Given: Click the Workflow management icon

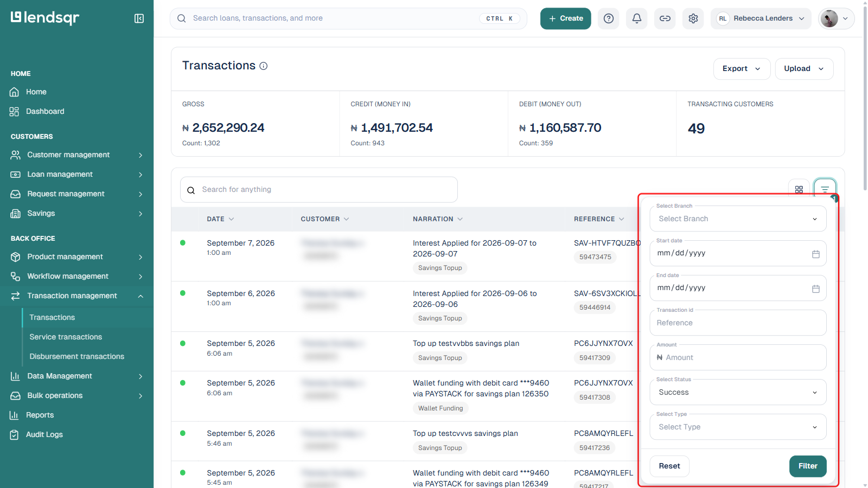Looking at the screenshot, I should [16, 277].
